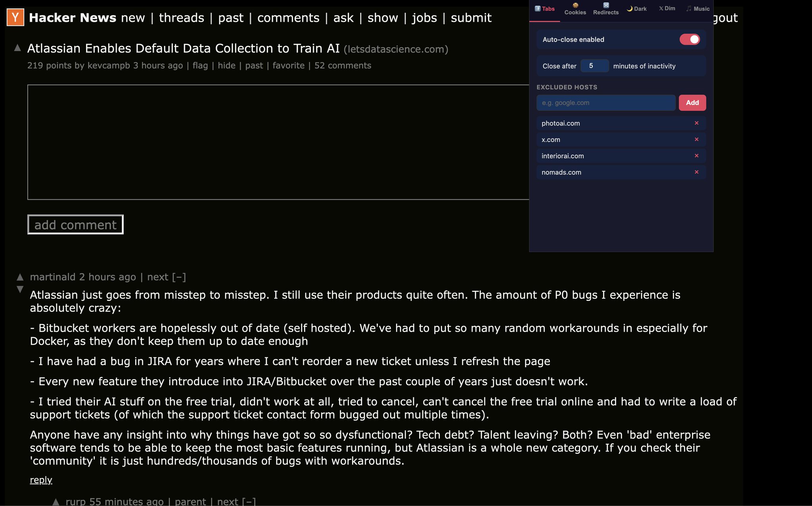This screenshot has width=812, height=506.
Task: Jump to next from martinald's comment
Action: point(158,277)
